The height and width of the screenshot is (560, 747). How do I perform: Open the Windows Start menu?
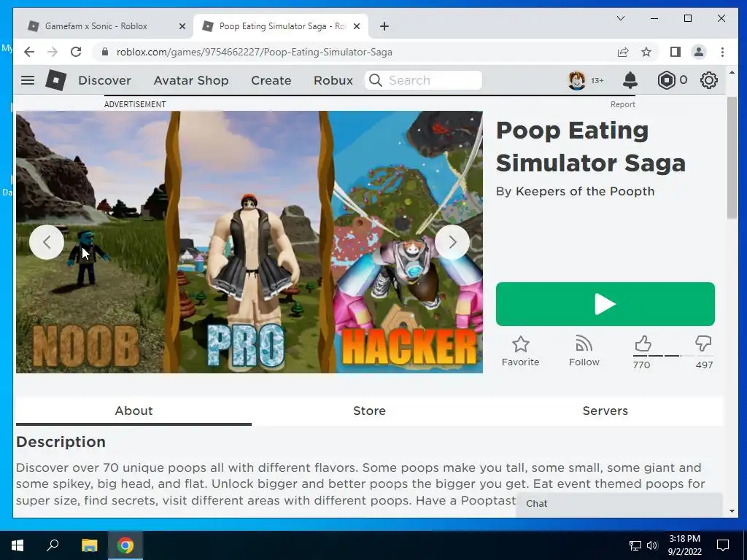pyautogui.click(x=18, y=545)
